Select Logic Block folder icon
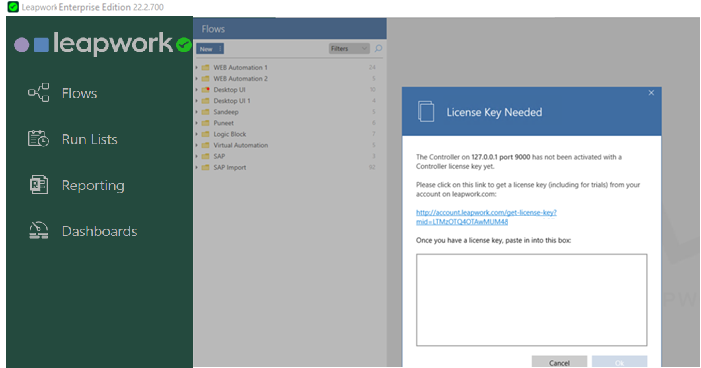This screenshot has height=368, width=701. (206, 134)
